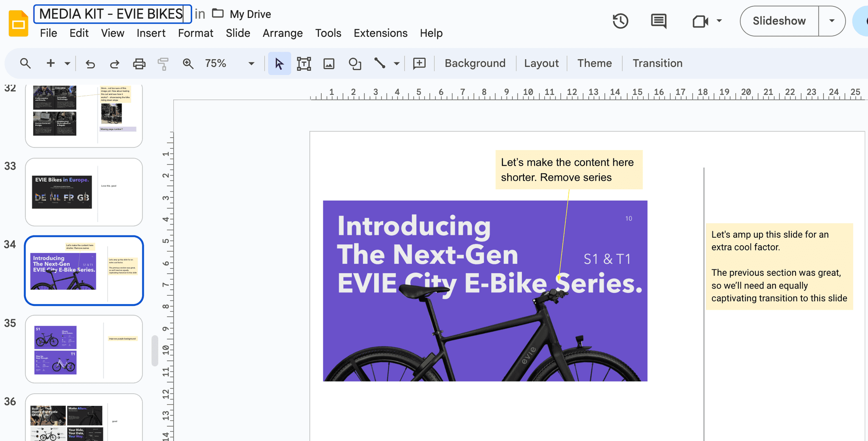The image size is (868, 441).
Task: Edit the MEDIA KIT - EVIE BIKES title field
Action: pyautogui.click(x=112, y=14)
